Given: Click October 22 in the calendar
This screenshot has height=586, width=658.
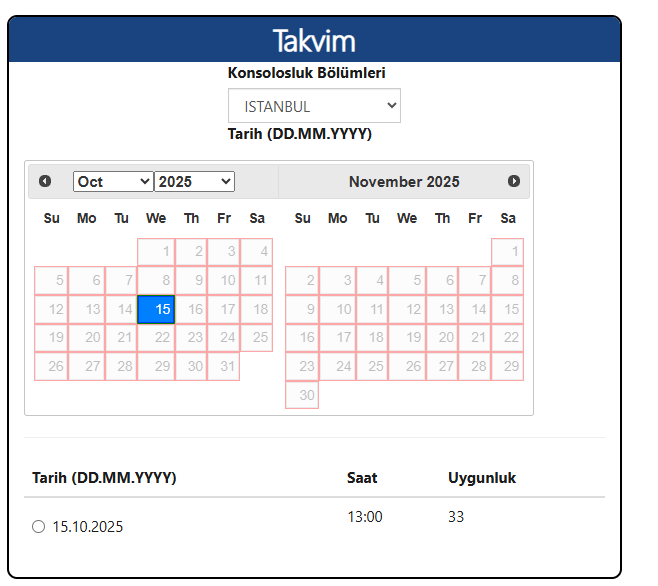Looking at the screenshot, I should tap(156, 338).
